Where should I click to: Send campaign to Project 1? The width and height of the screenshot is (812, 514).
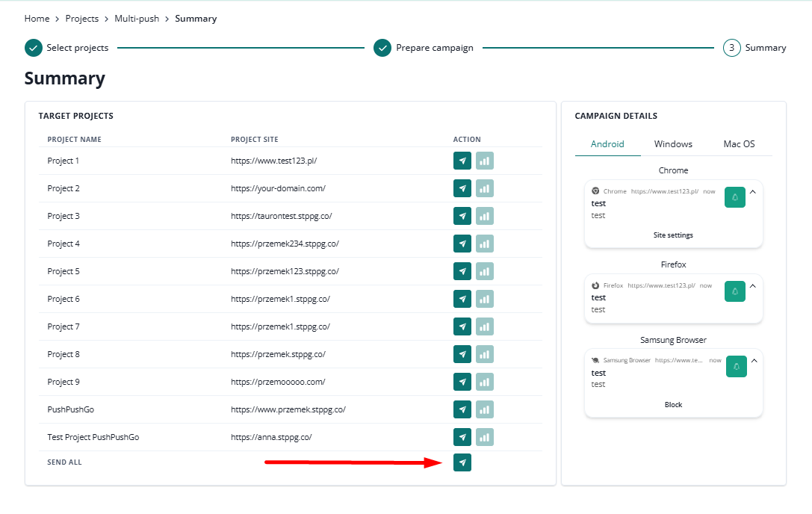pyautogui.click(x=462, y=161)
